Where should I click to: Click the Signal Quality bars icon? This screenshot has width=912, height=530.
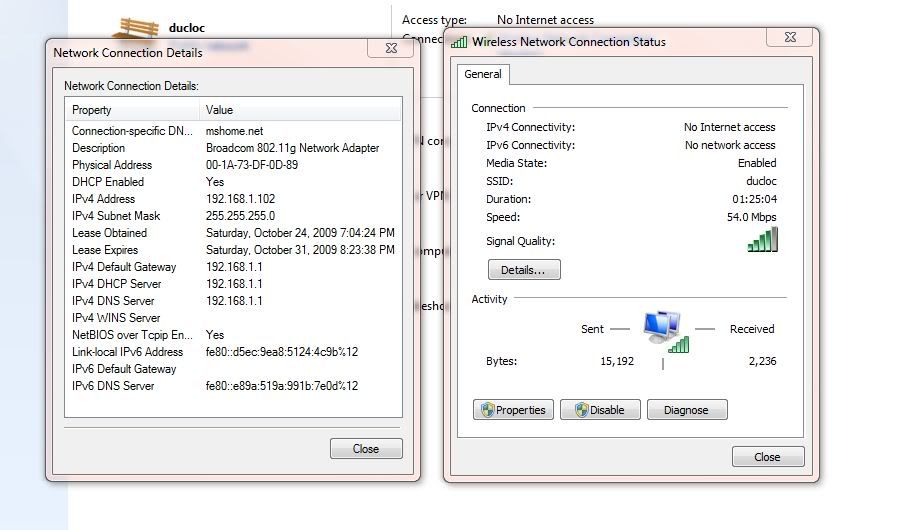click(763, 240)
